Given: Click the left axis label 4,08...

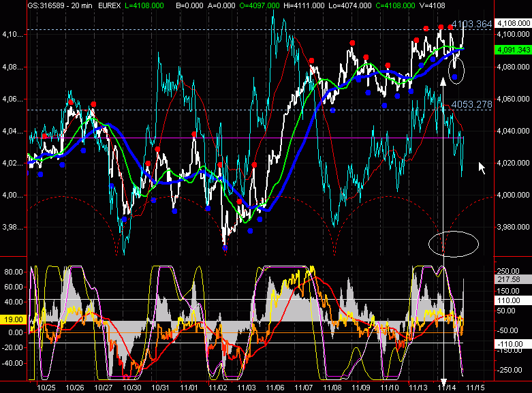Looking at the screenshot, I should (13, 67).
